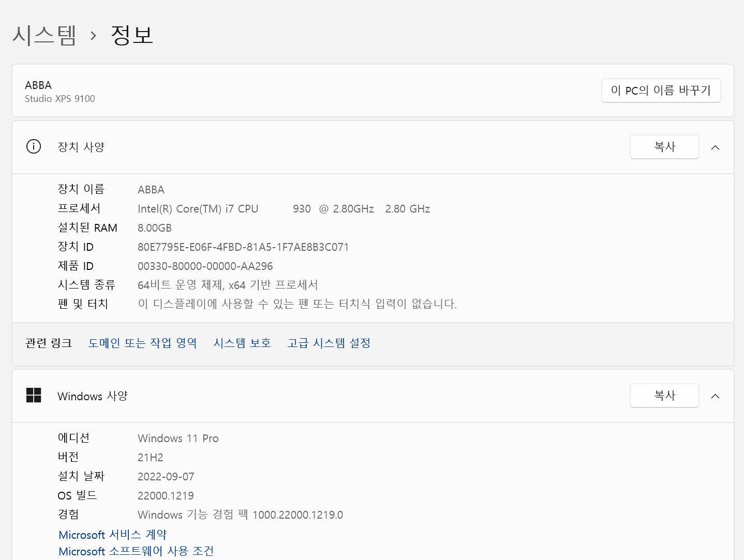Open 고급 시스템 설정 link
Screen dimensions: 744x560
point(329,343)
